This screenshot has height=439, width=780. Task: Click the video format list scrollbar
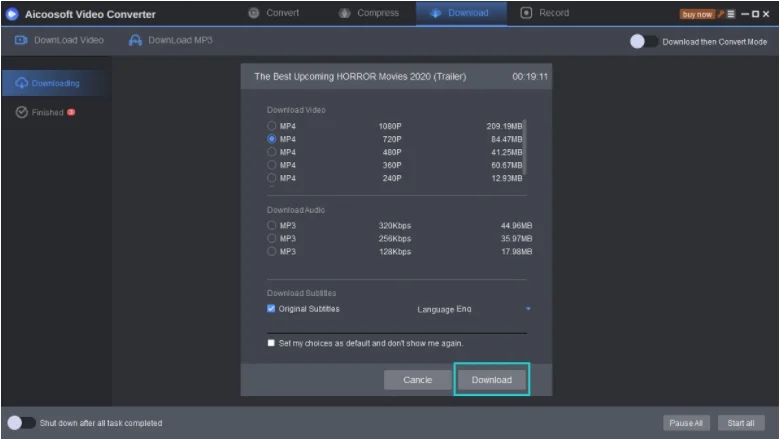coord(525,140)
